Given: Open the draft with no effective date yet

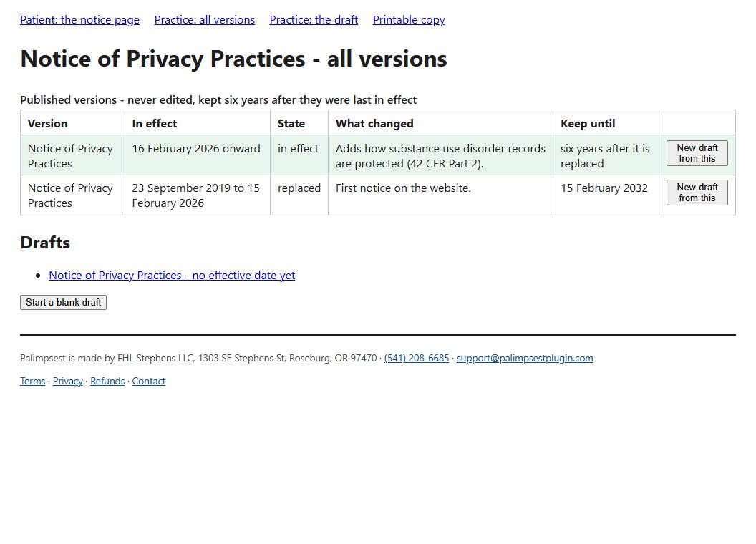Looking at the screenshot, I should tap(172, 276).
